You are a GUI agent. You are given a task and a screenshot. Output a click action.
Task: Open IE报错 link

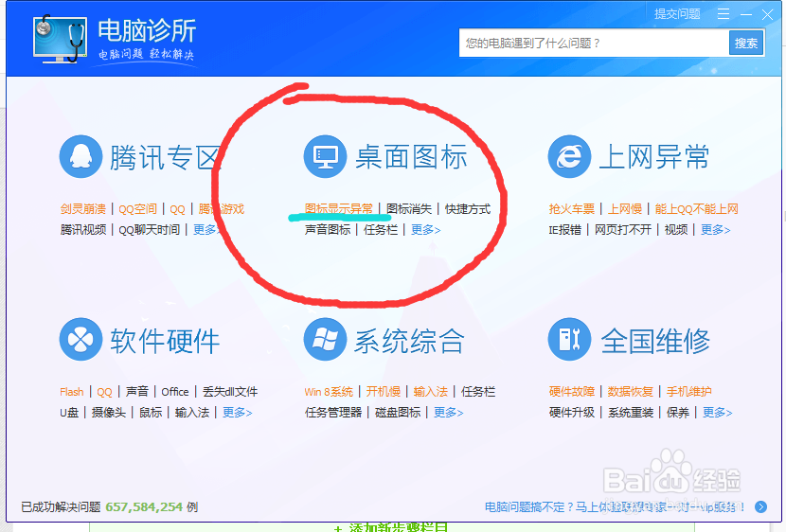click(x=565, y=229)
